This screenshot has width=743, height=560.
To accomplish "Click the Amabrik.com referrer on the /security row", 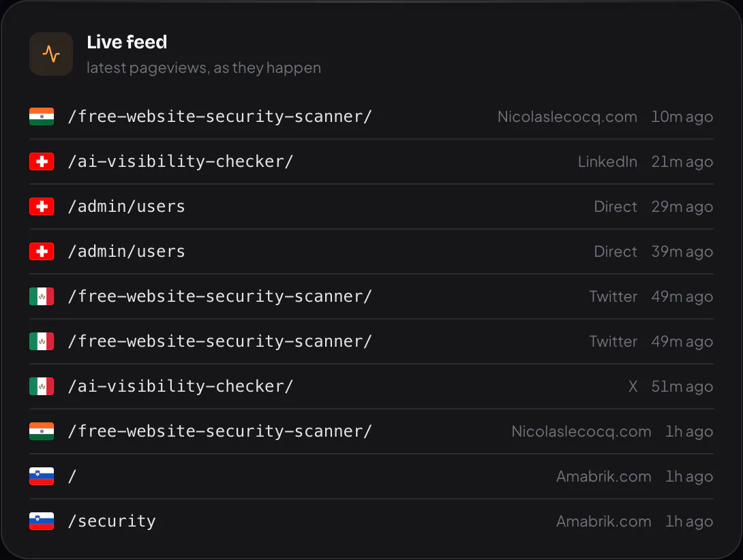I will pos(604,521).
